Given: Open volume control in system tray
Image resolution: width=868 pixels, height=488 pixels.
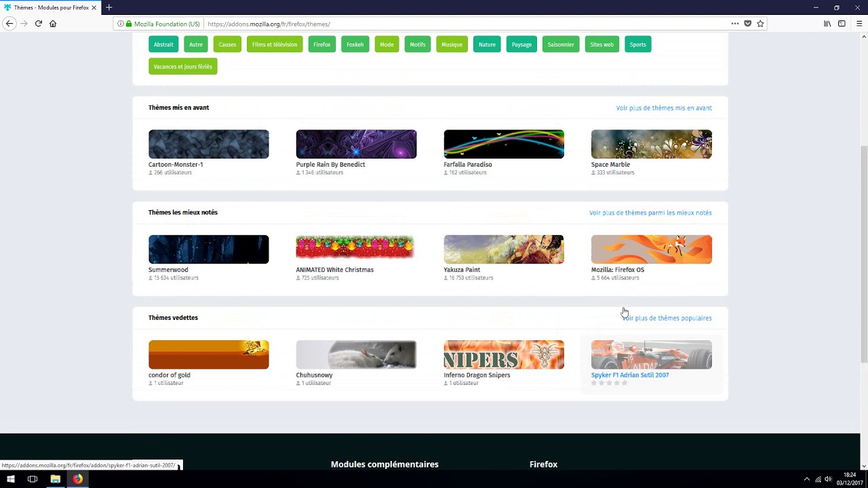Looking at the screenshot, I should tap(828, 479).
